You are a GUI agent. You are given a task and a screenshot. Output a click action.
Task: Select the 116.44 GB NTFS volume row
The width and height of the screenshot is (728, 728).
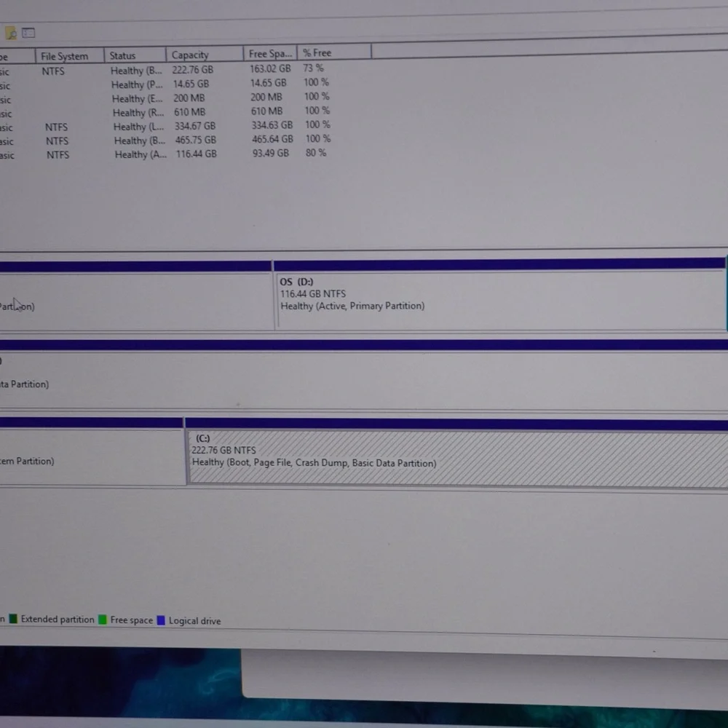[196, 154]
